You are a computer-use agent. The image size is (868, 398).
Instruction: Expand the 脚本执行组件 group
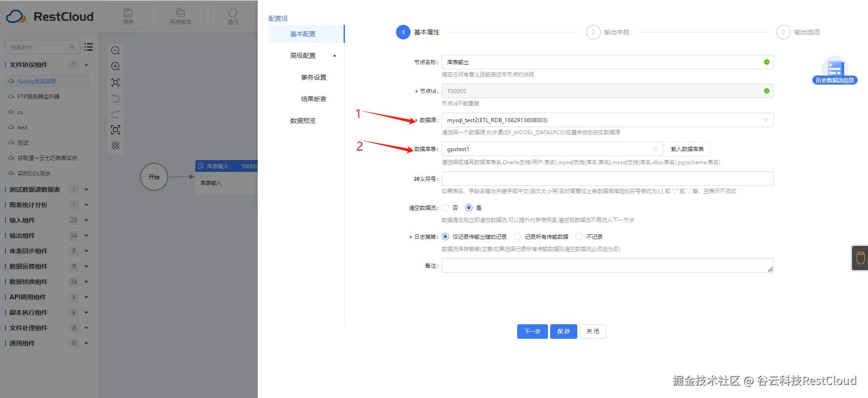click(86, 313)
